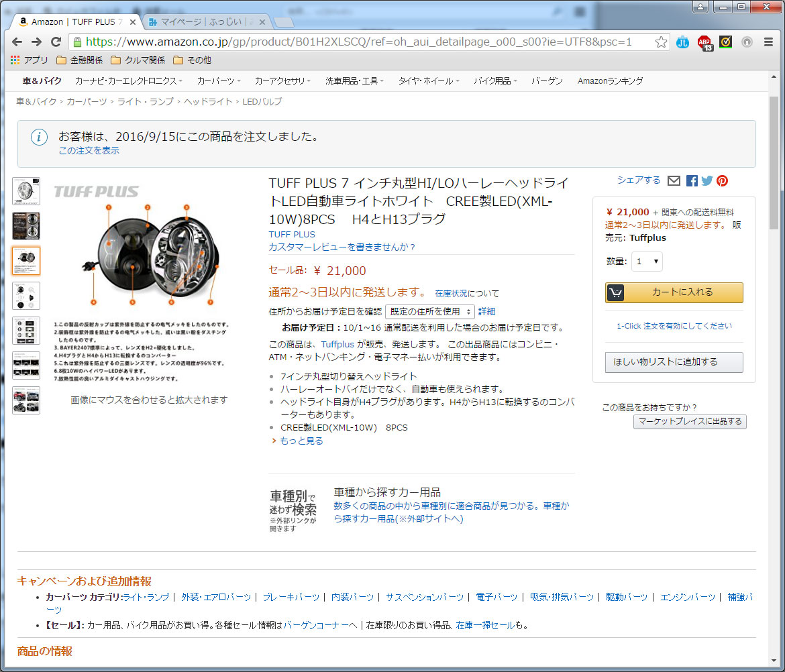The height and width of the screenshot is (672, 785).
Task: Click ヘッドライト in the breadcrumb
Action: pyautogui.click(x=208, y=101)
